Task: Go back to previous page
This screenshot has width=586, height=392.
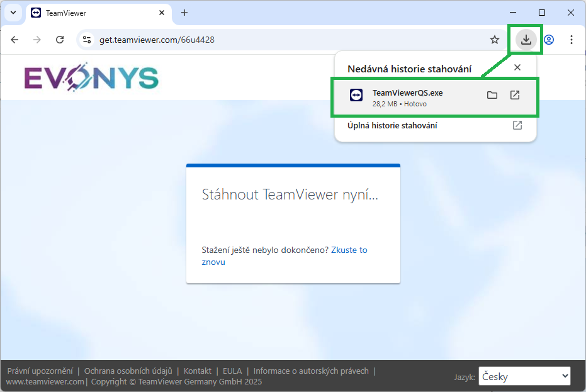Action: coord(14,40)
